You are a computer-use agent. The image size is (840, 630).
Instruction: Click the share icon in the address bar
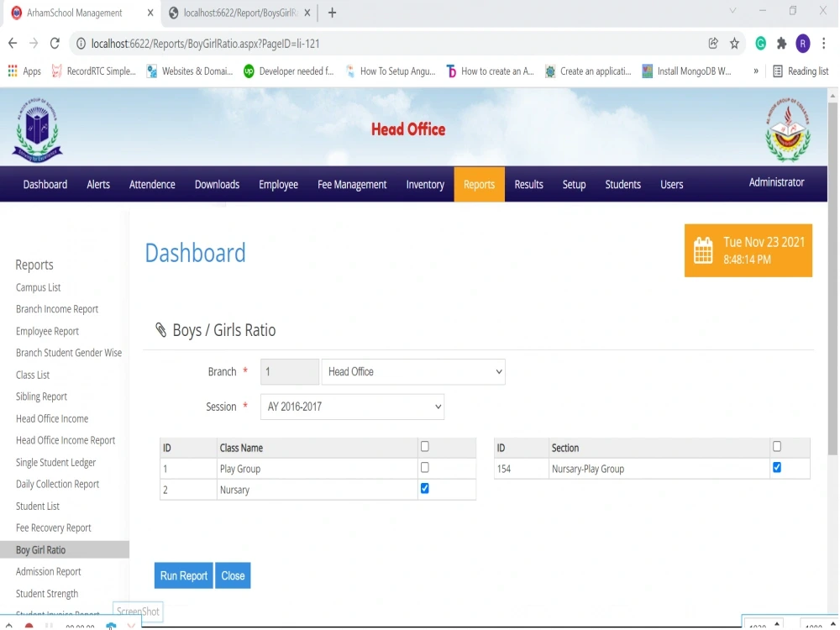713,43
